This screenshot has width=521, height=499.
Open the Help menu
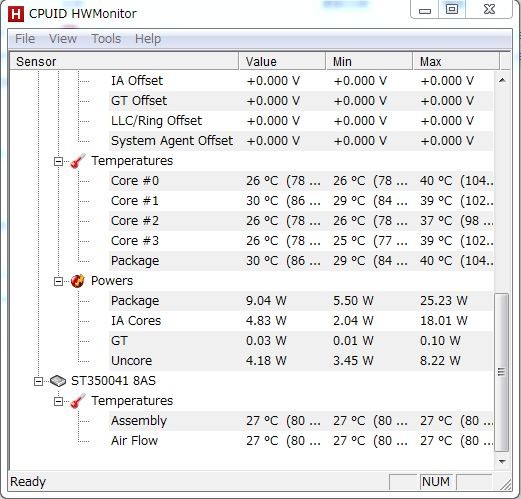pyautogui.click(x=148, y=39)
